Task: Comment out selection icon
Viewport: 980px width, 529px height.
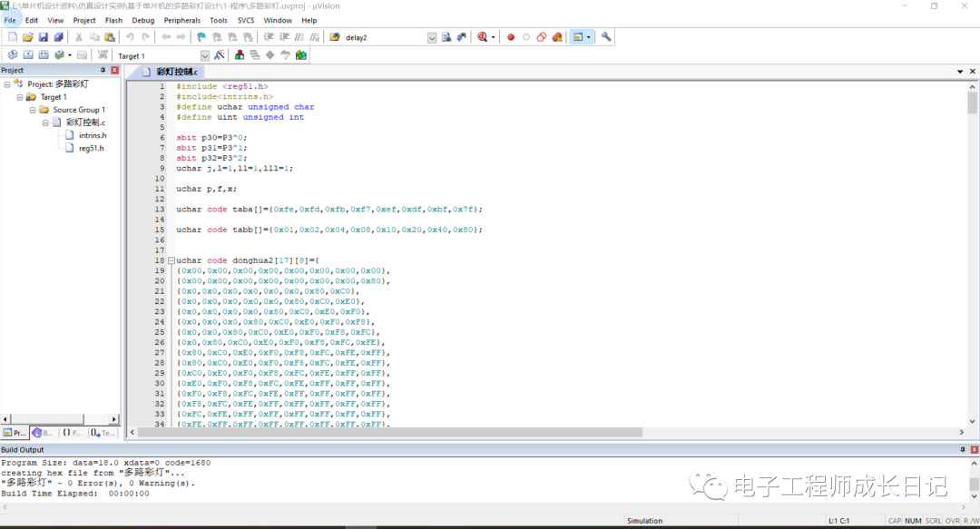Action: tap(300, 37)
